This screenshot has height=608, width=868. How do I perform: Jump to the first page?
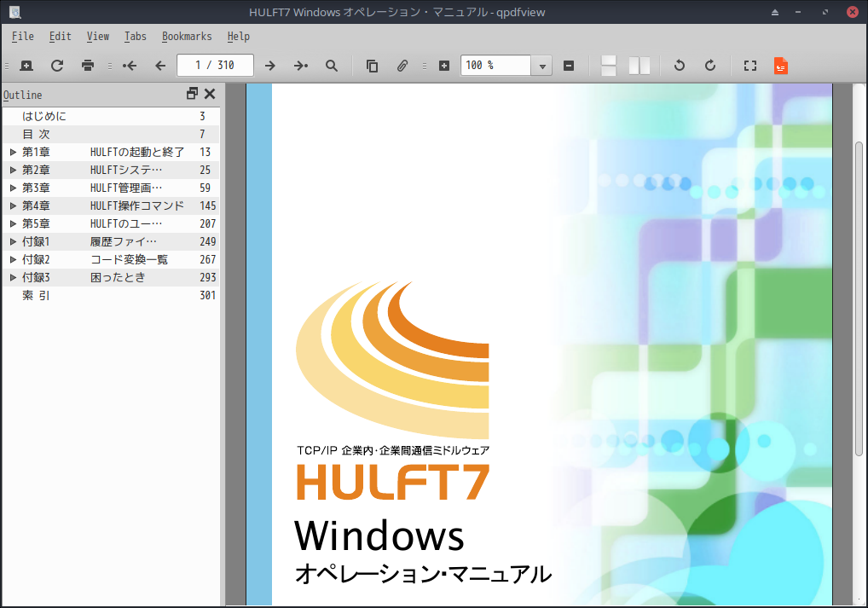130,66
